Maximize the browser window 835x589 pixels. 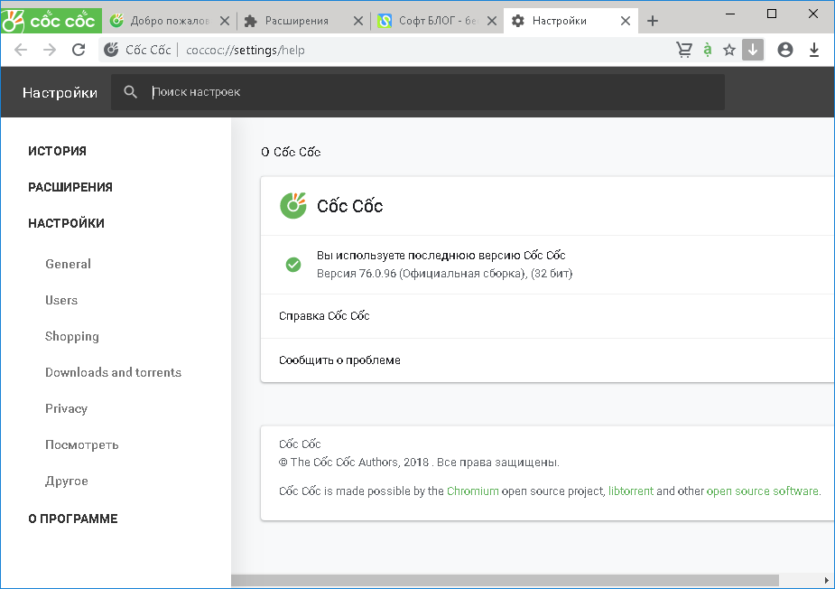pos(771,14)
